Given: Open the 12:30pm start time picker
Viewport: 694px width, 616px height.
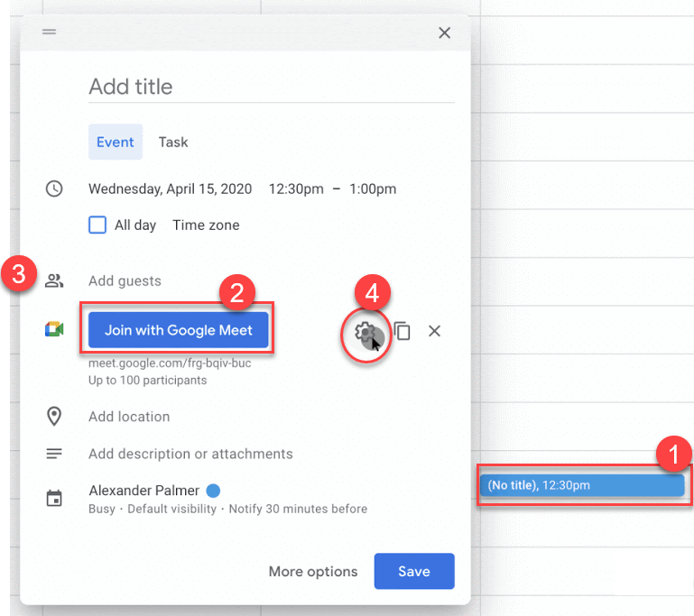Looking at the screenshot, I should coord(296,188).
